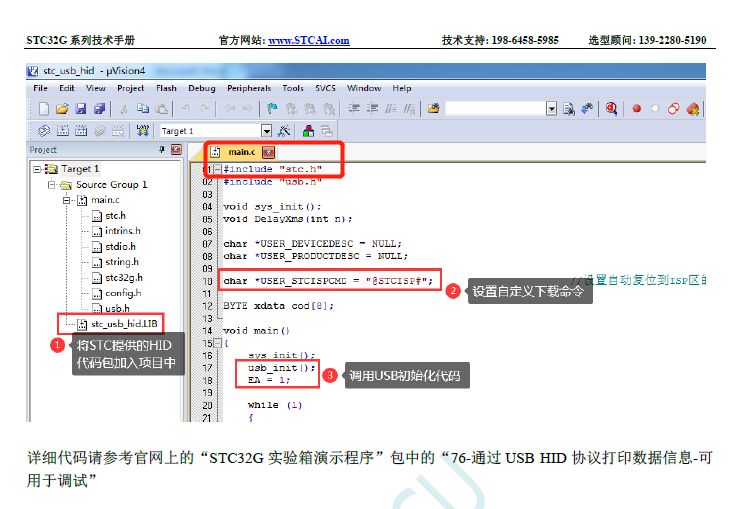Image resolution: width=752 pixels, height=509 pixels.
Task: Open the Target 1 dropdown arrow
Action: [267, 130]
